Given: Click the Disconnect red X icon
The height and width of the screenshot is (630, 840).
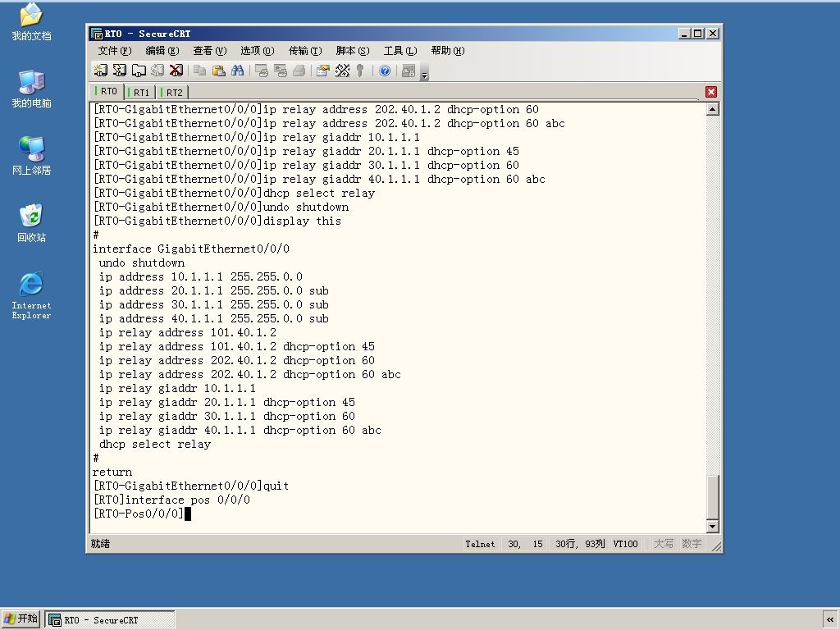Looking at the screenshot, I should click(x=176, y=71).
